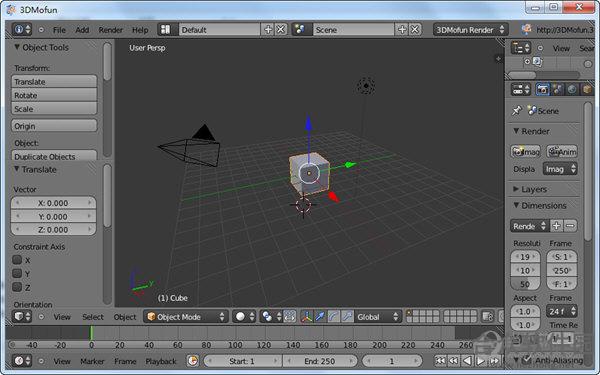Viewport: 600px width, 375px height.
Task: Open the Help menu
Action: tap(140, 30)
